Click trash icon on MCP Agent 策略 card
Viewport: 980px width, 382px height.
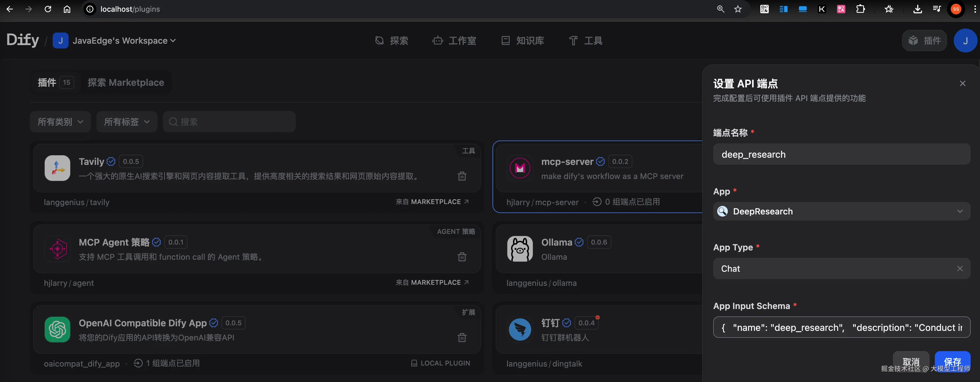pos(462,257)
